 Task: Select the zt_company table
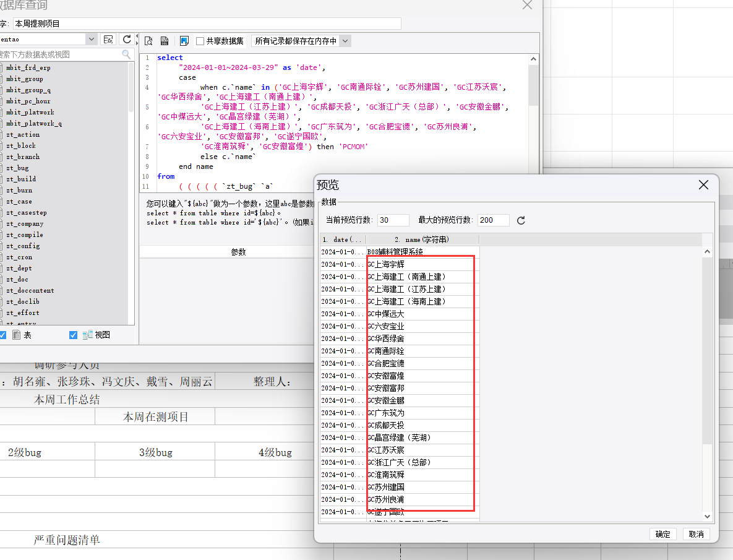point(24,223)
